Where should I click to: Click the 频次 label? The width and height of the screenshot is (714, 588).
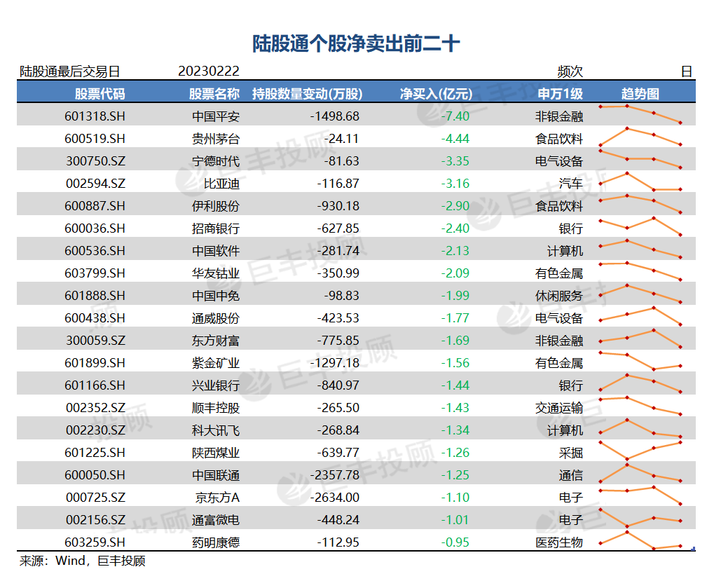(570, 71)
